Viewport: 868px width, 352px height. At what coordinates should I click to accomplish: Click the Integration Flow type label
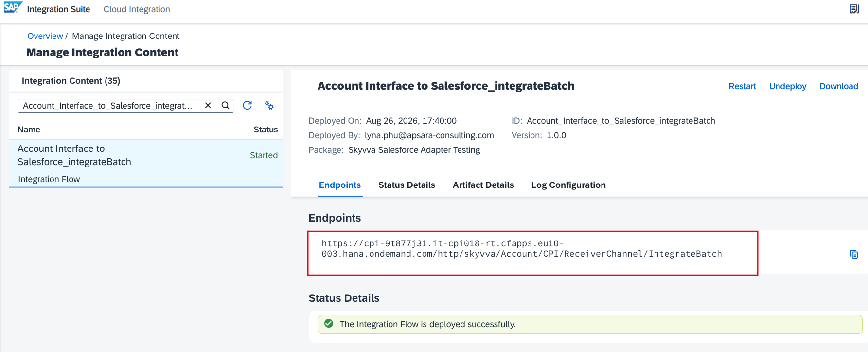[x=49, y=179]
